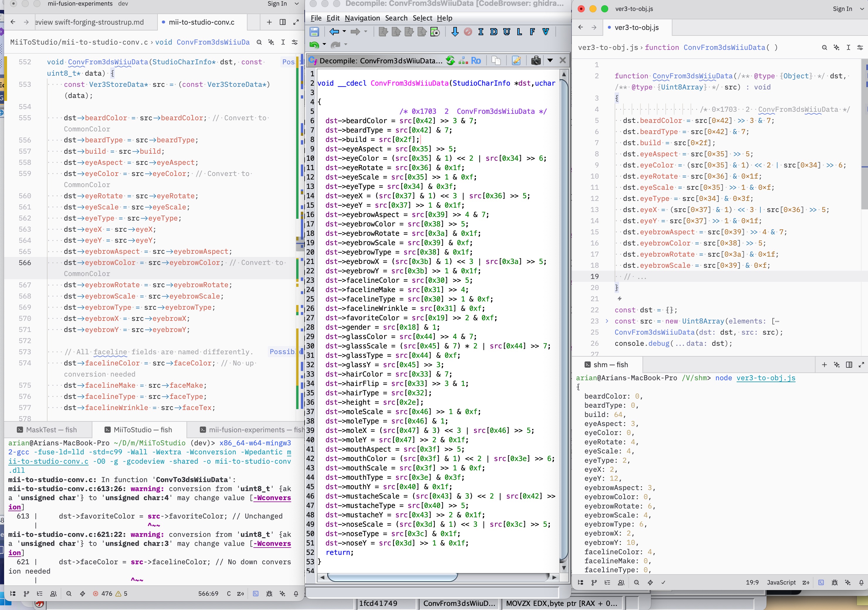Click the Re-decompile green refresh icon
Viewport: 868px width, 610px height.
tap(450, 60)
